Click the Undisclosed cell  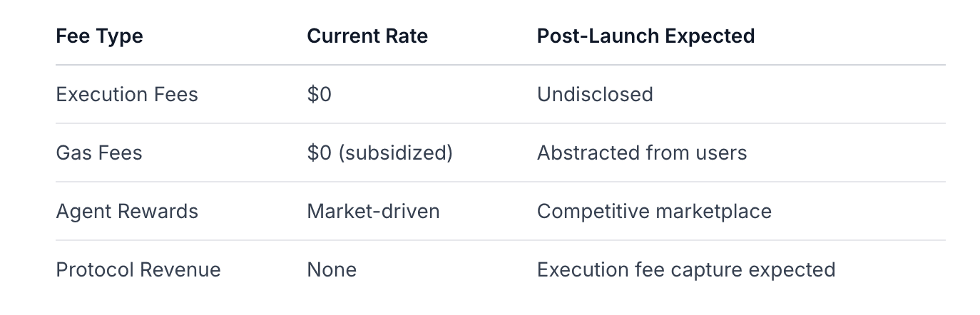point(595,94)
